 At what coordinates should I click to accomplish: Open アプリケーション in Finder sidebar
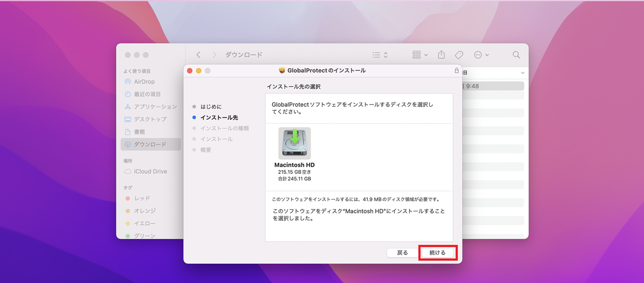(x=151, y=106)
